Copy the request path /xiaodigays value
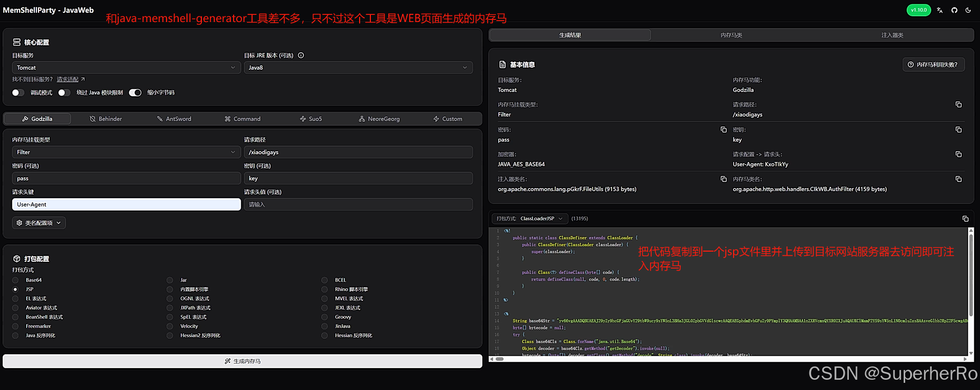This screenshot has width=980, height=390. click(x=958, y=105)
